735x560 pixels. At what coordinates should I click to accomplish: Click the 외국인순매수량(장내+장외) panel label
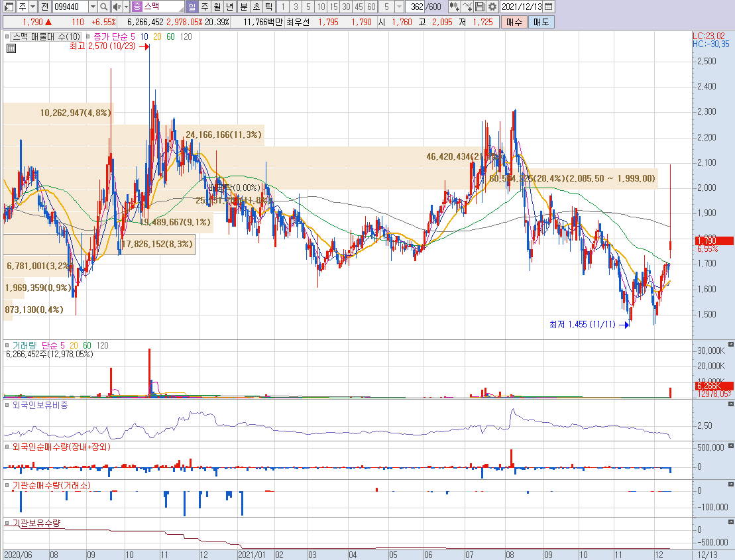tap(62, 447)
